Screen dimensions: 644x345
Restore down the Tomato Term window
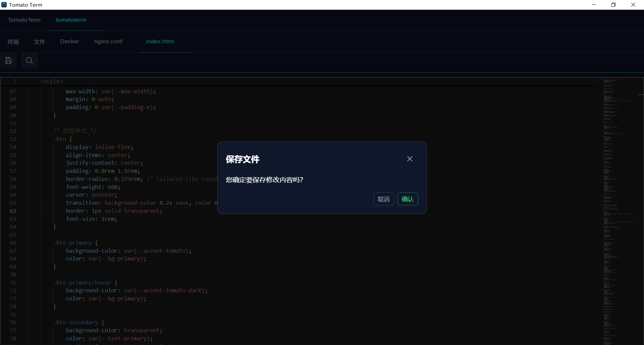[x=613, y=5]
